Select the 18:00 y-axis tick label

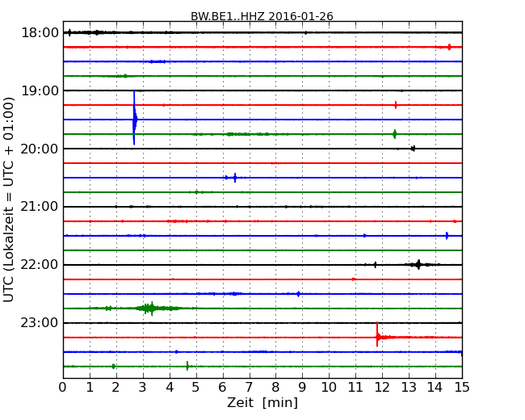40,33
